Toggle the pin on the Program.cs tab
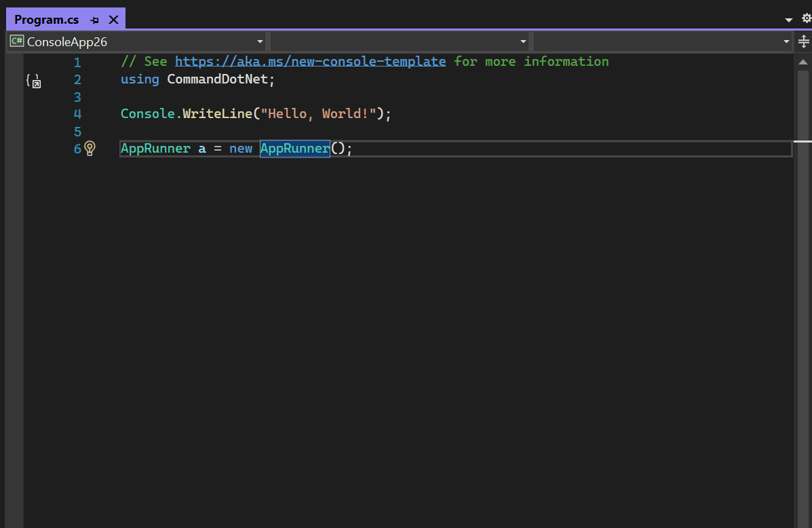This screenshot has width=812, height=528. click(x=94, y=19)
